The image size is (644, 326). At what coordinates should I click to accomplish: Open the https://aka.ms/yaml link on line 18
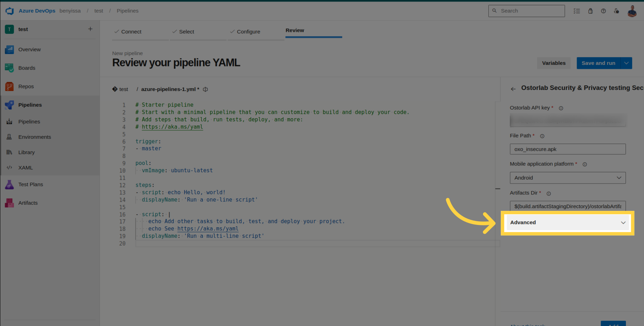click(x=208, y=229)
